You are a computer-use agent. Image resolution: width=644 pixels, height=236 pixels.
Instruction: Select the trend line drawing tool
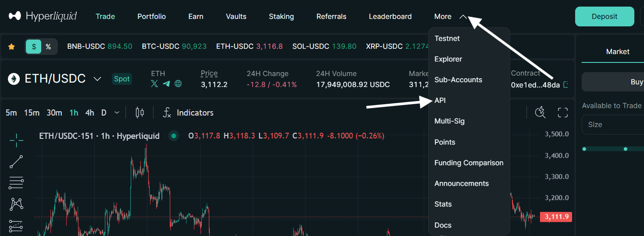[x=16, y=162]
